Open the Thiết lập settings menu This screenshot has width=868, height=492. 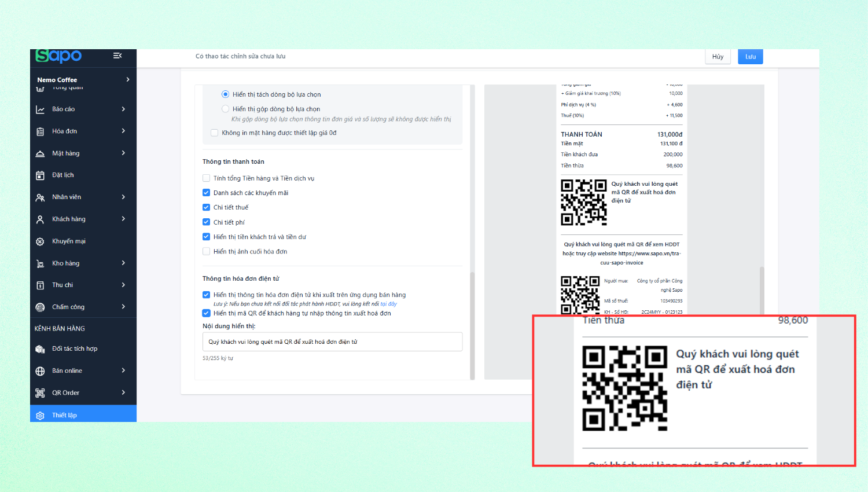(x=83, y=414)
